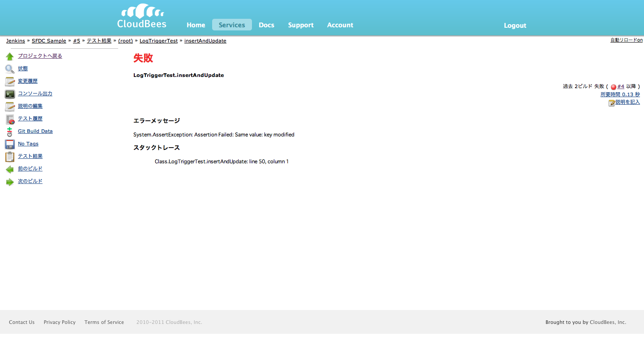
Task: Open insertAndUpdate breadcrumb link
Action: pyautogui.click(x=205, y=41)
